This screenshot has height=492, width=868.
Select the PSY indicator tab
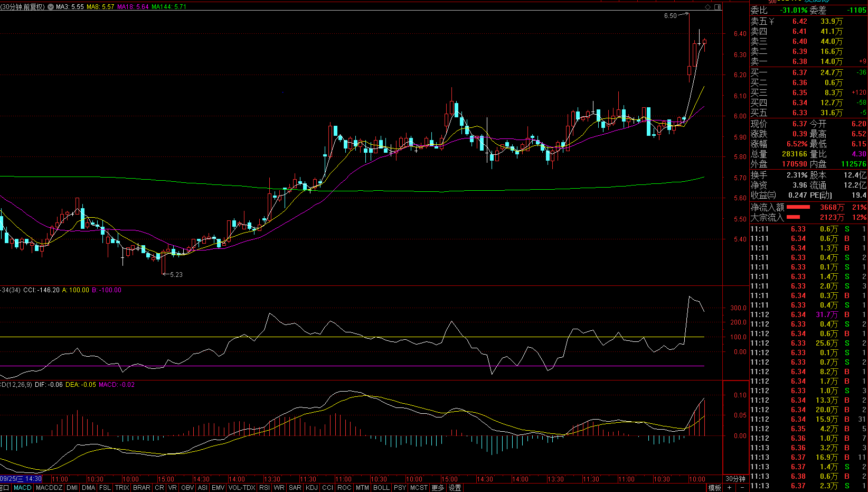(400, 488)
